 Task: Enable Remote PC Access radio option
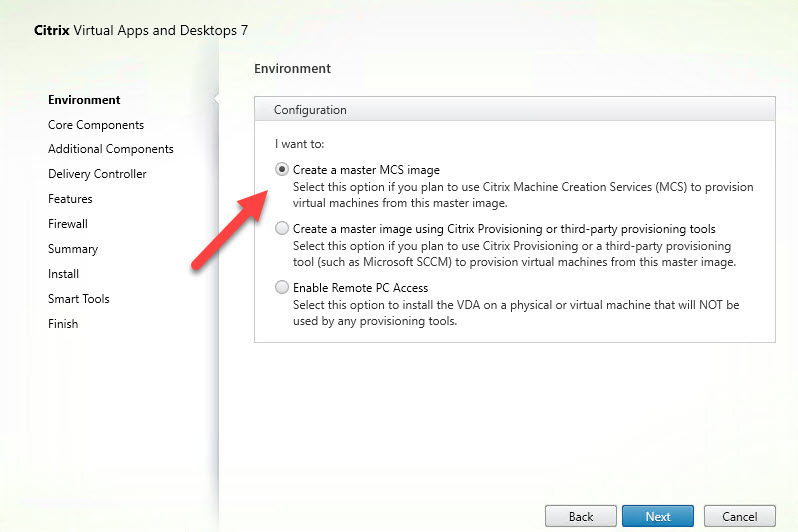pos(282,288)
